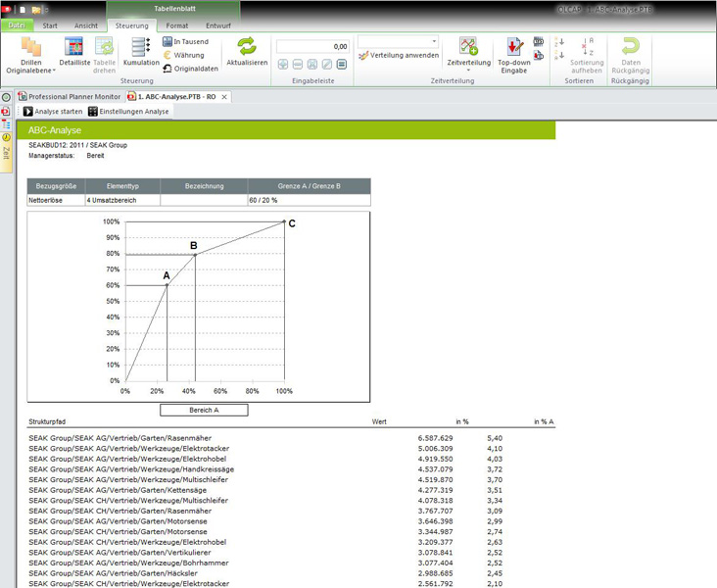Click the Analyse starten button
Image resolution: width=717 pixels, height=588 pixels.
tap(54, 112)
